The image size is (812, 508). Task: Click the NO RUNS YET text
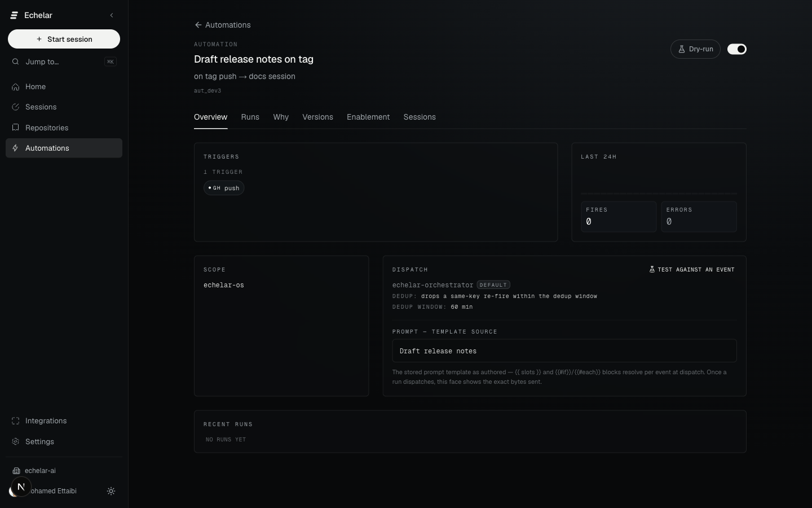tap(226, 440)
